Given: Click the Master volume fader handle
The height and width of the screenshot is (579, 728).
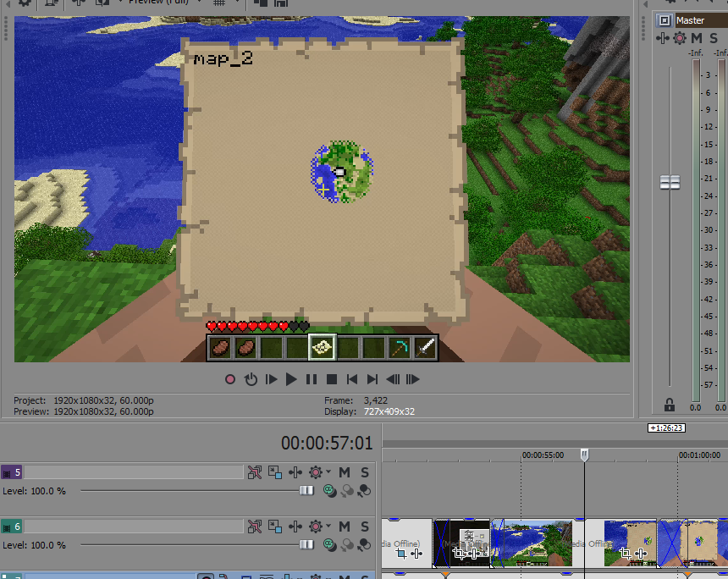Looking at the screenshot, I should (x=670, y=182).
